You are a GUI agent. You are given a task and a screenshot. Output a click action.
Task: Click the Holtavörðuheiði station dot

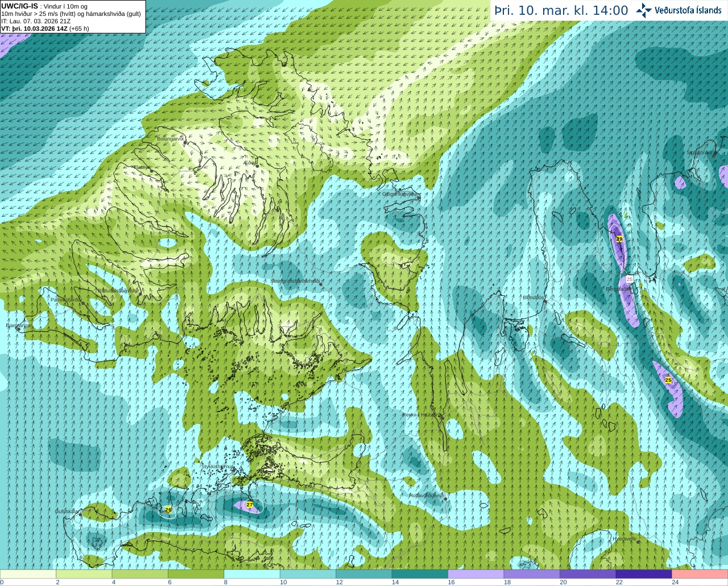coord(445,499)
